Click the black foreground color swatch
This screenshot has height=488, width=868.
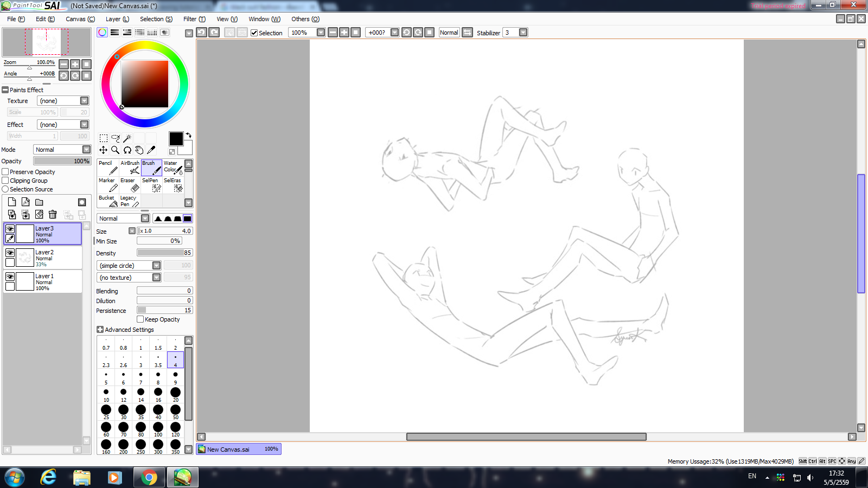(x=176, y=139)
